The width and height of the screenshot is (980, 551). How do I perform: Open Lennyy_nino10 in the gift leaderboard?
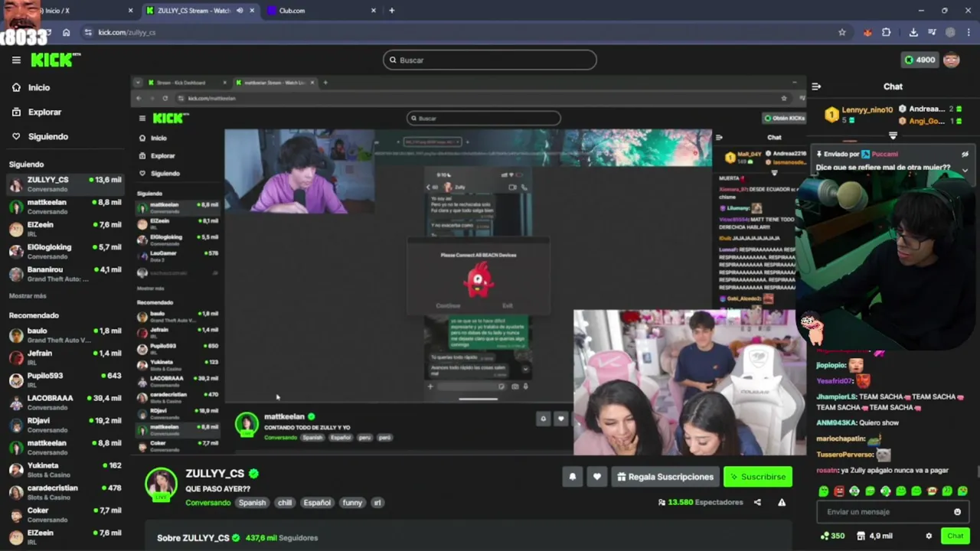click(x=867, y=110)
